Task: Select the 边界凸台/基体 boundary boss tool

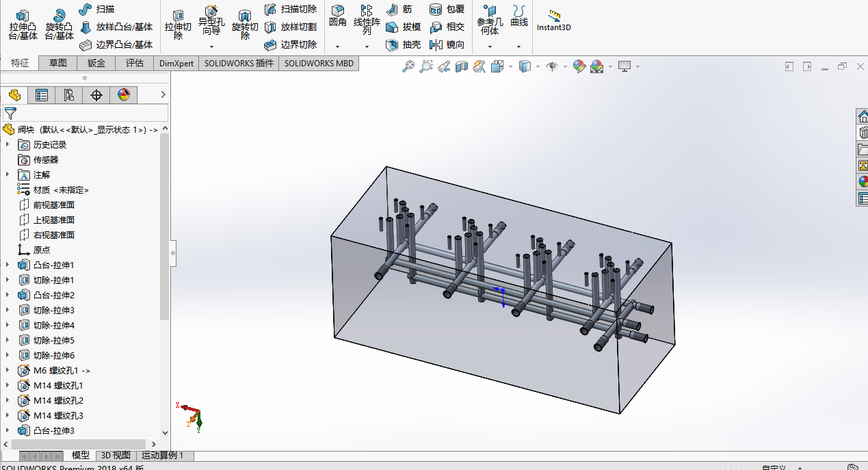Action: click(116, 44)
